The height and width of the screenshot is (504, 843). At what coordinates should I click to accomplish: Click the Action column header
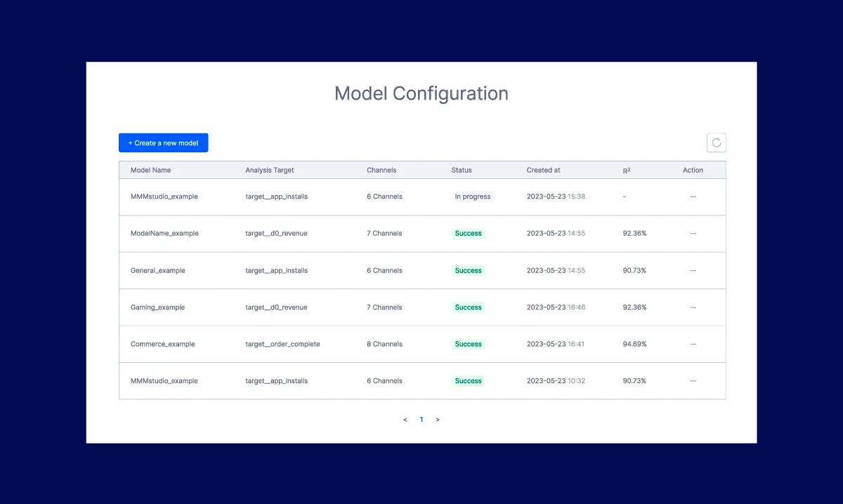coord(693,170)
